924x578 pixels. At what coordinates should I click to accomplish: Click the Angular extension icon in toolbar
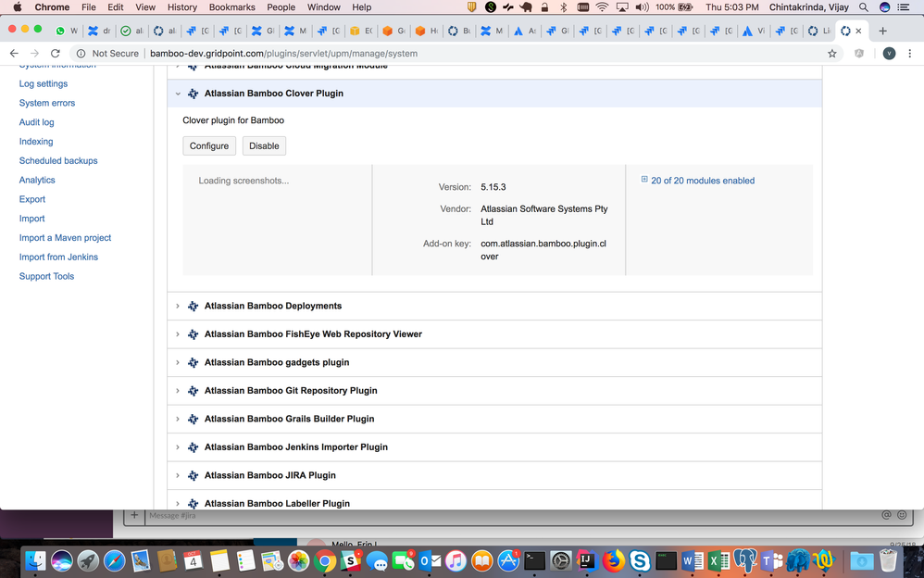[859, 54]
